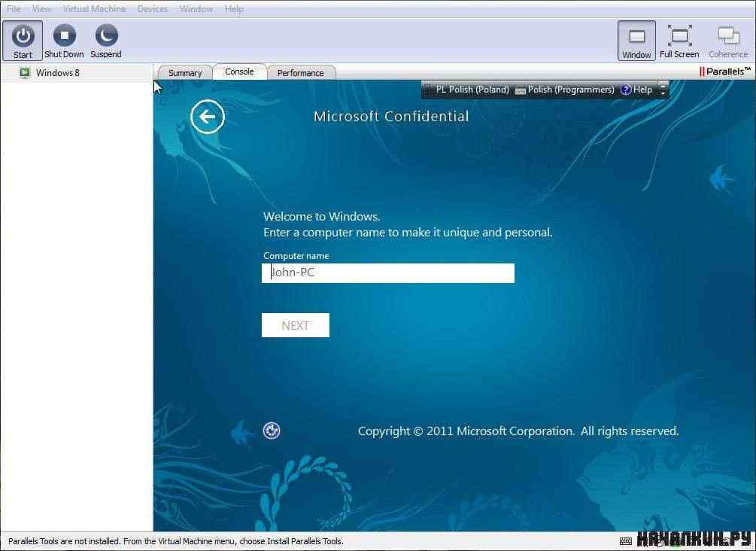This screenshot has height=551, width=756.
Task: Open the Help menu in menu bar
Action: point(234,9)
